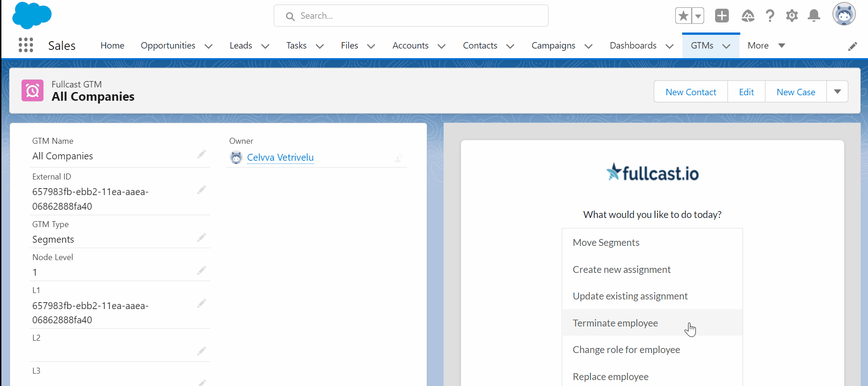Open the Home tab
This screenshot has width=868, height=386.
112,45
